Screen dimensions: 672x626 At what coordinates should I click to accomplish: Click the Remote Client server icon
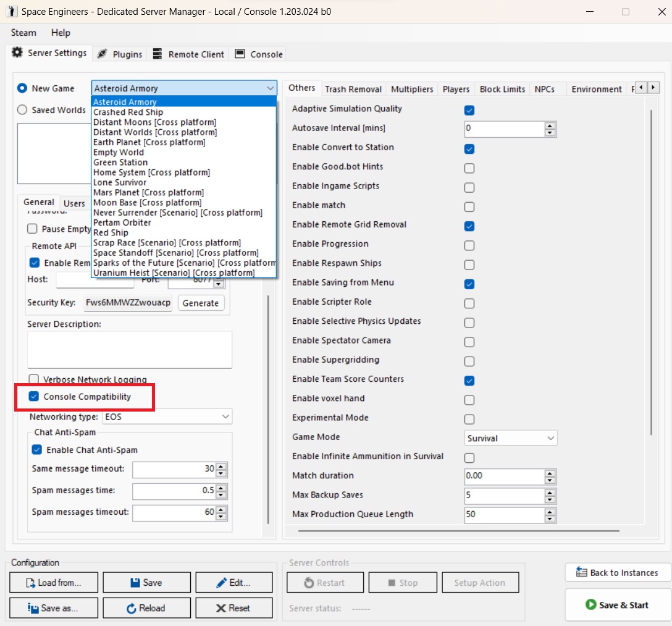click(157, 54)
